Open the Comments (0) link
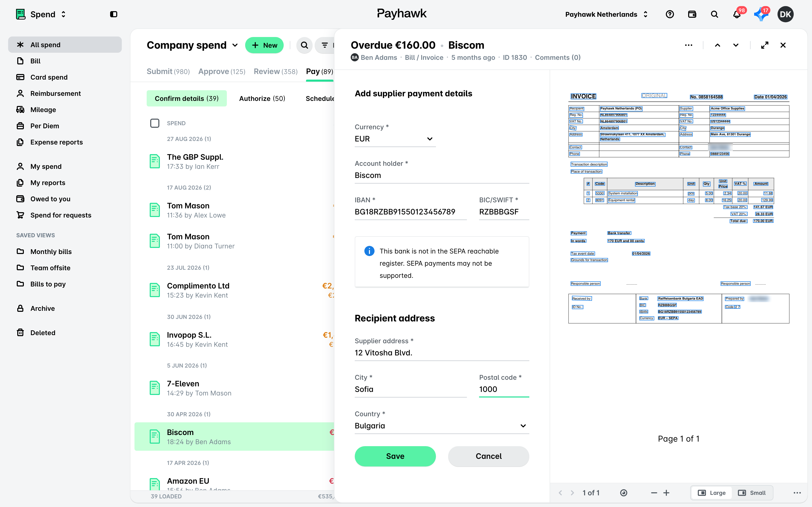812x507 pixels. pos(557,58)
